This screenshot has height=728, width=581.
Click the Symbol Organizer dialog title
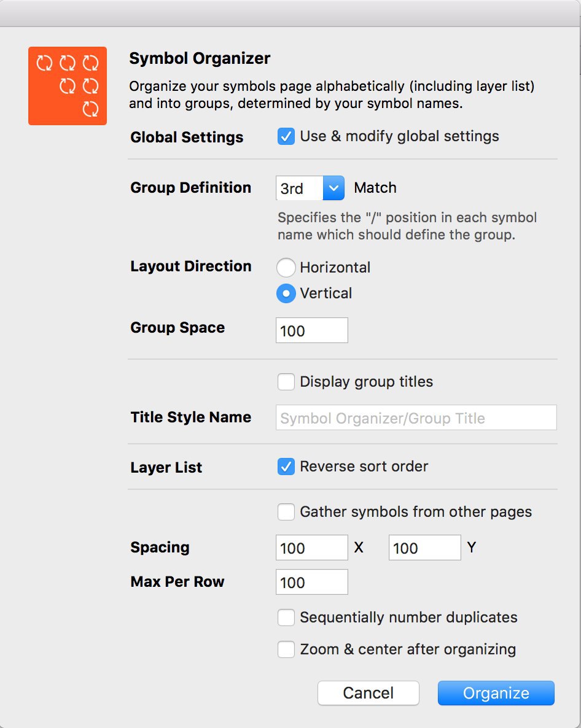[200, 58]
